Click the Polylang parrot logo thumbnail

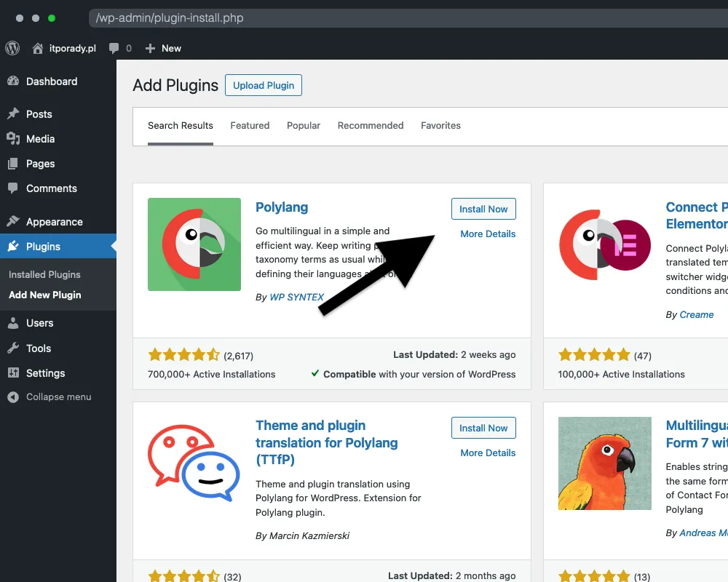194,244
